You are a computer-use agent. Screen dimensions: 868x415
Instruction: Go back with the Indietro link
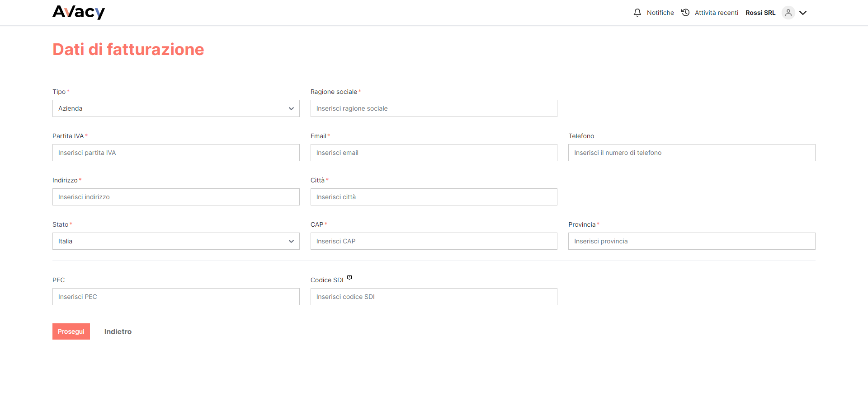click(x=118, y=331)
